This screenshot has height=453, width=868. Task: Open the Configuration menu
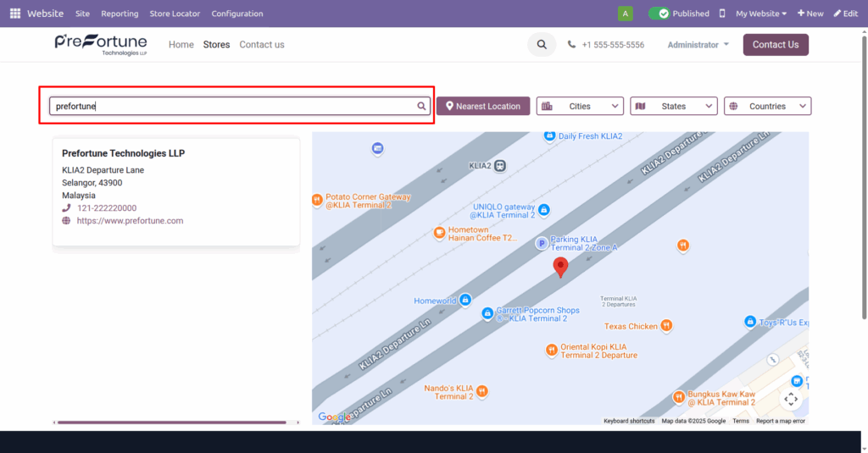[x=237, y=14]
